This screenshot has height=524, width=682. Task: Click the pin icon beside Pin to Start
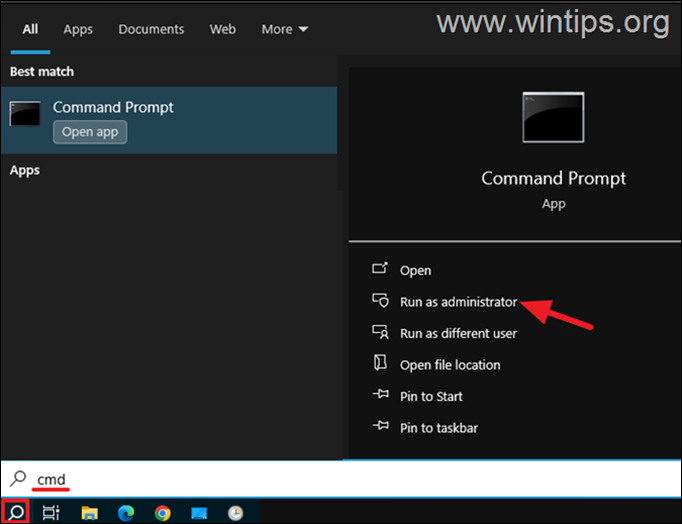coord(381,394)
